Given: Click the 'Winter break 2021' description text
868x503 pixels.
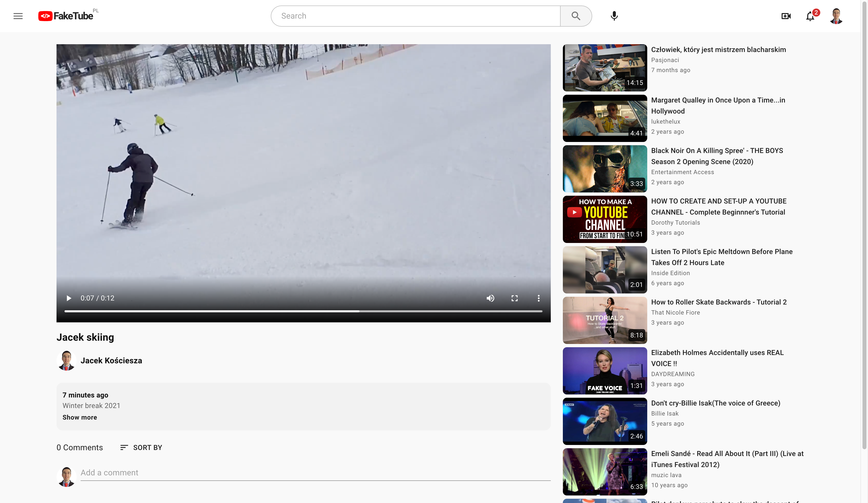Looking at the screenshot, I should 91,406.
